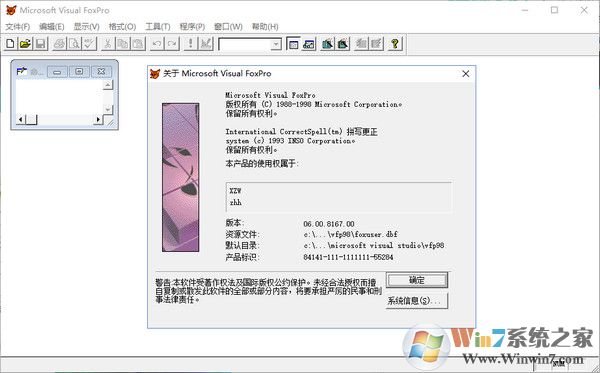Click the Modify Form icon
Viewport: 600px width, 373px height.
[x=206, y=44]
